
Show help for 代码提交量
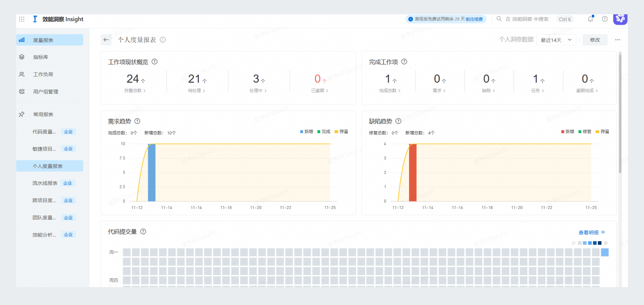point(143,231)
